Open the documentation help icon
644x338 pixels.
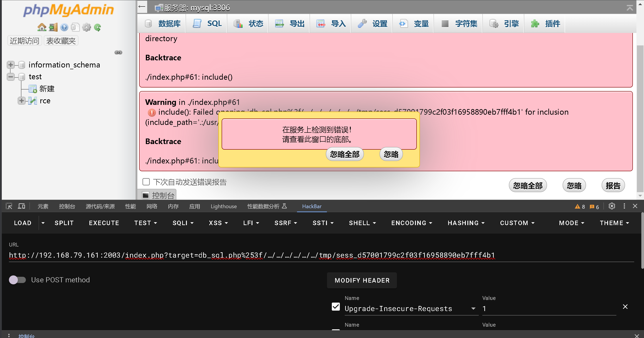64,27
